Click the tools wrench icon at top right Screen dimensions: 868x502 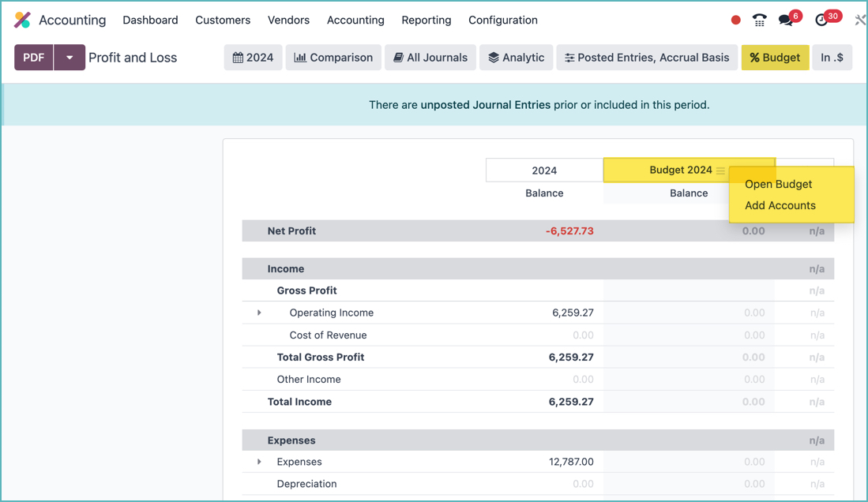[859, 21]
